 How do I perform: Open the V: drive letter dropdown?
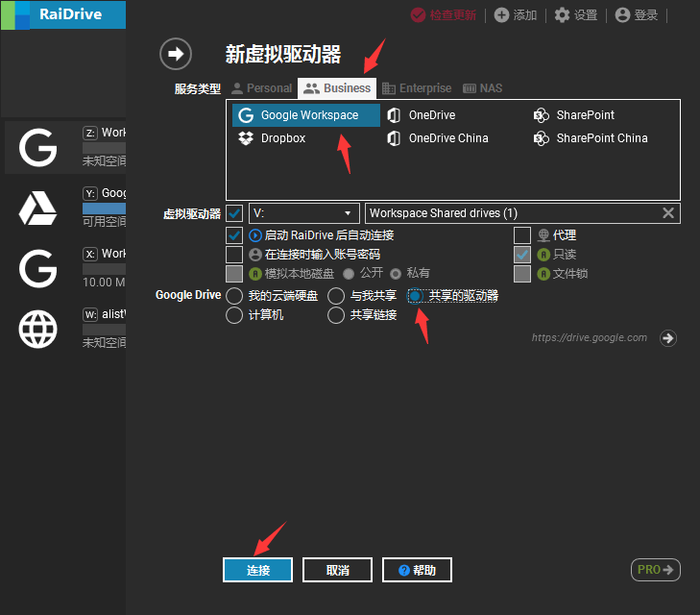point(304,213)
